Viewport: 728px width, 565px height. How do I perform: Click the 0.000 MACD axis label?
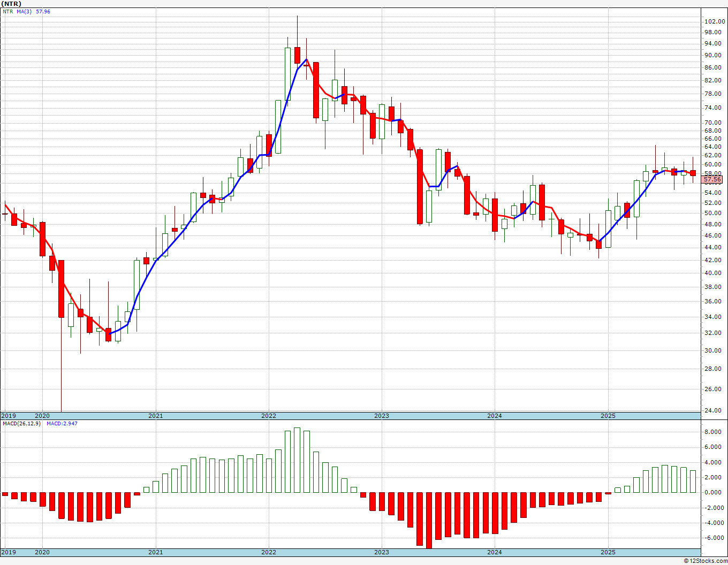point(714,493)
